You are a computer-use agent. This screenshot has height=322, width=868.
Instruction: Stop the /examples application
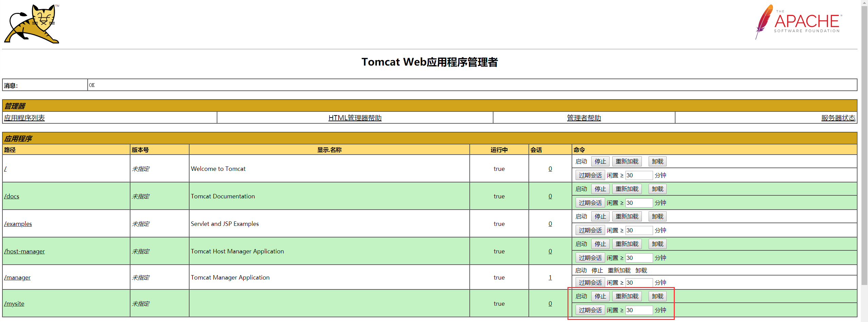tap(600, 216)
